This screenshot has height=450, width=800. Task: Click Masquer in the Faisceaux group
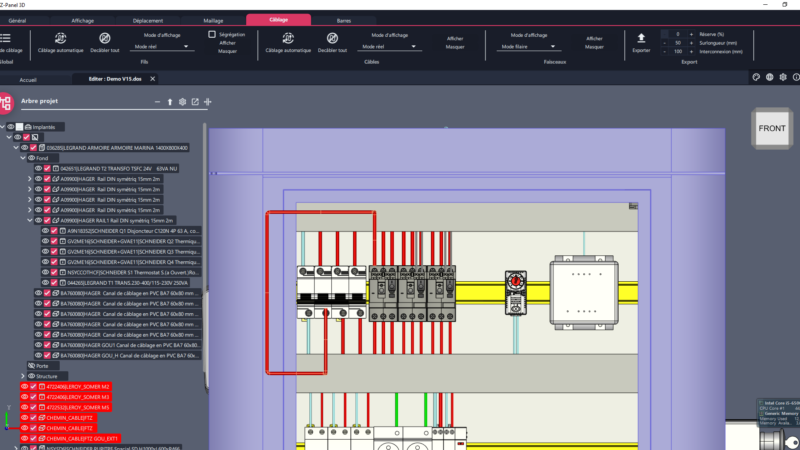click(x=594, y=47)
